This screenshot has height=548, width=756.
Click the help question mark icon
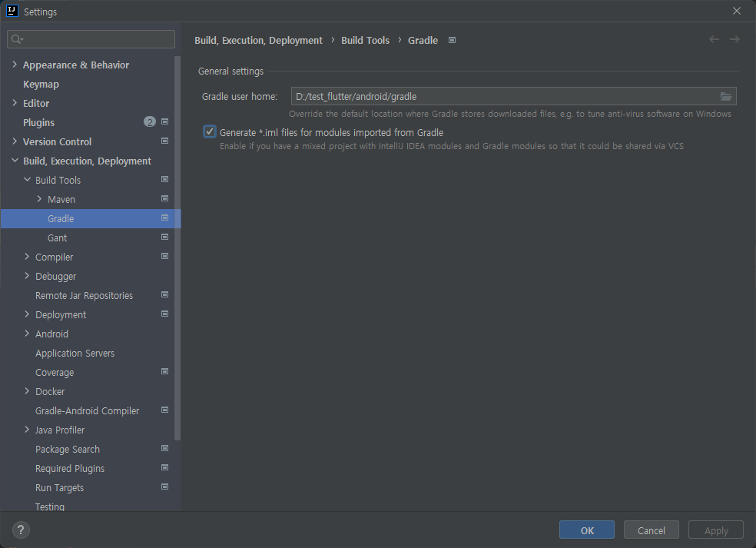tap(21, 530)
